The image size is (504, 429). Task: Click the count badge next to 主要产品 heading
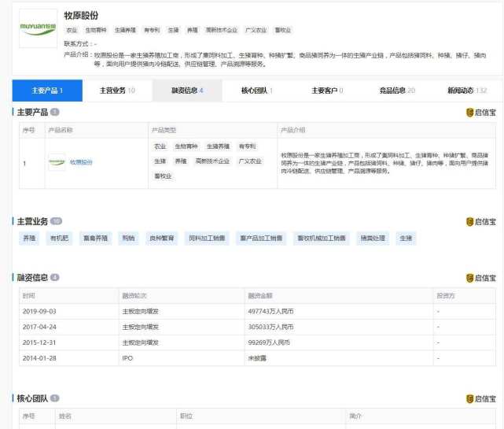54,112
